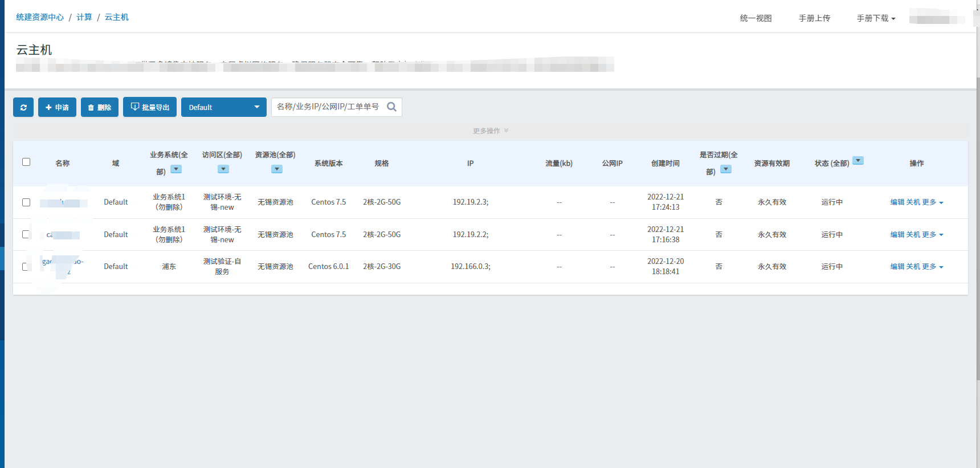Open the 手册下载 dropdown menu
Viewport: 980px width, 468px height.
coord(876,18)
